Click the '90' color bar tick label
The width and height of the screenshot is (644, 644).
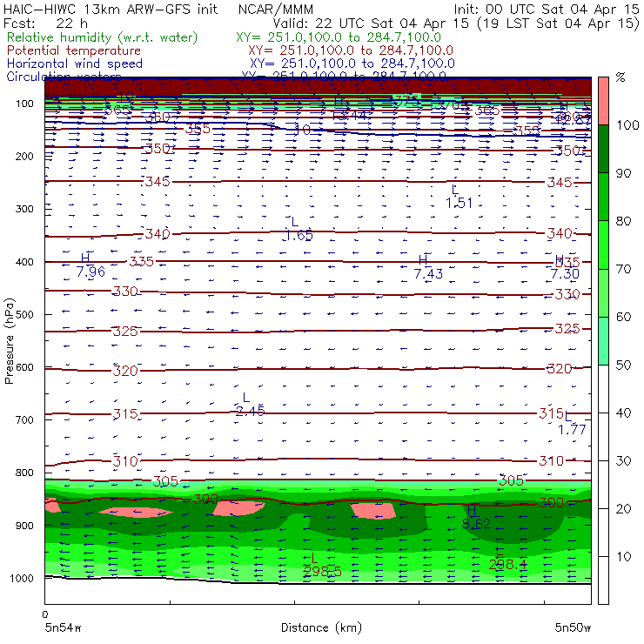[623, 173]
